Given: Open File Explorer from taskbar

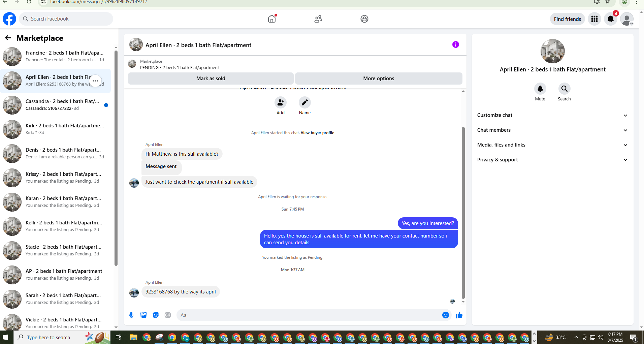Looking at the screenshot, I should [x=134, y=337].
